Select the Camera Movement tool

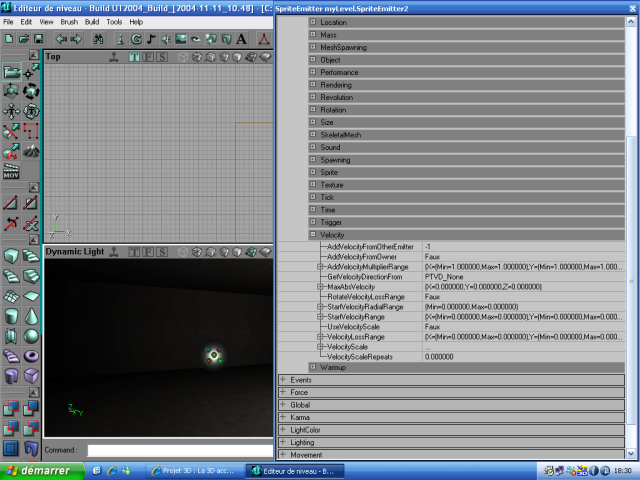[11, 72]
